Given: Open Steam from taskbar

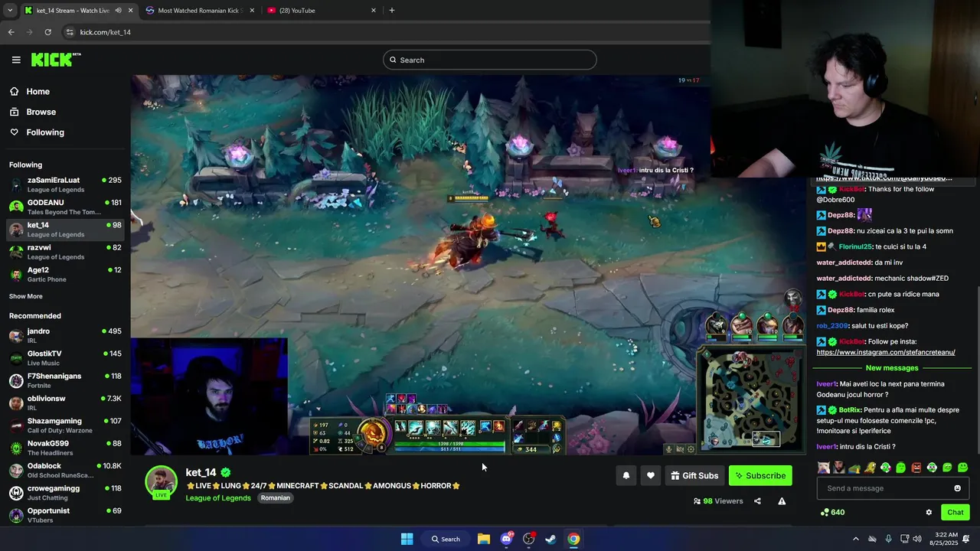Looking at the screenshot, I should (550, 539).
